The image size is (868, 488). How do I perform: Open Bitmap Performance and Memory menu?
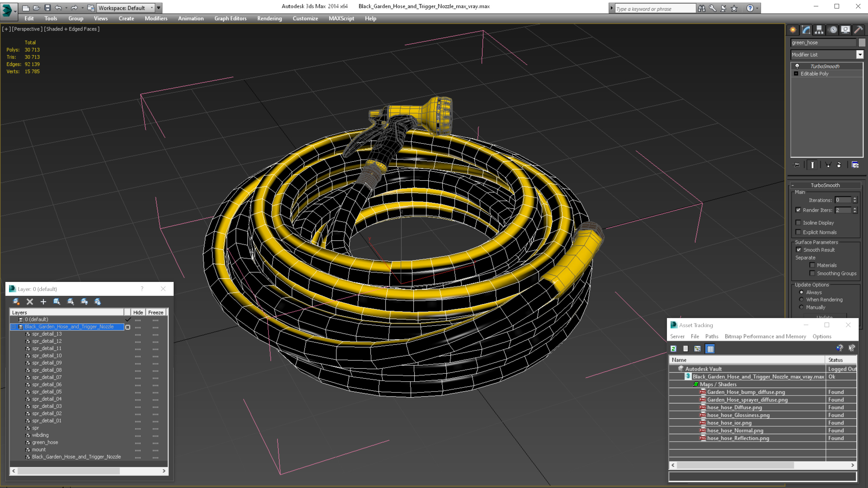click(x=765, y=336)
